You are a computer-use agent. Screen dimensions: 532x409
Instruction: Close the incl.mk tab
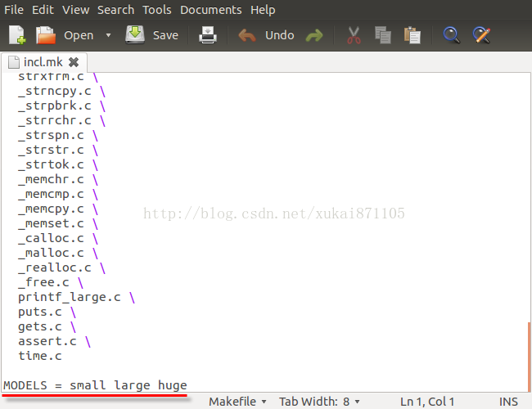click(74, 62)
